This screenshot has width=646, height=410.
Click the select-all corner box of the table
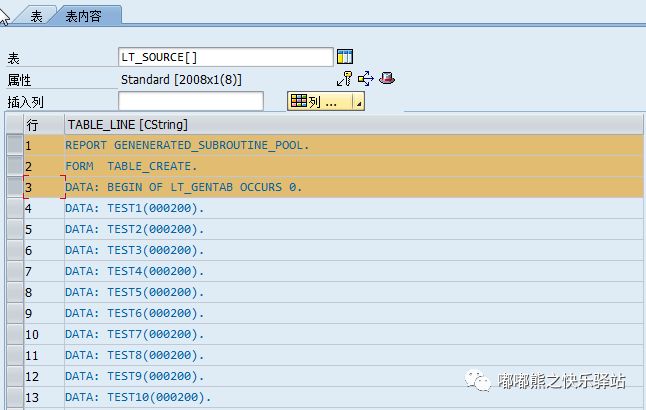coord(14,124)
